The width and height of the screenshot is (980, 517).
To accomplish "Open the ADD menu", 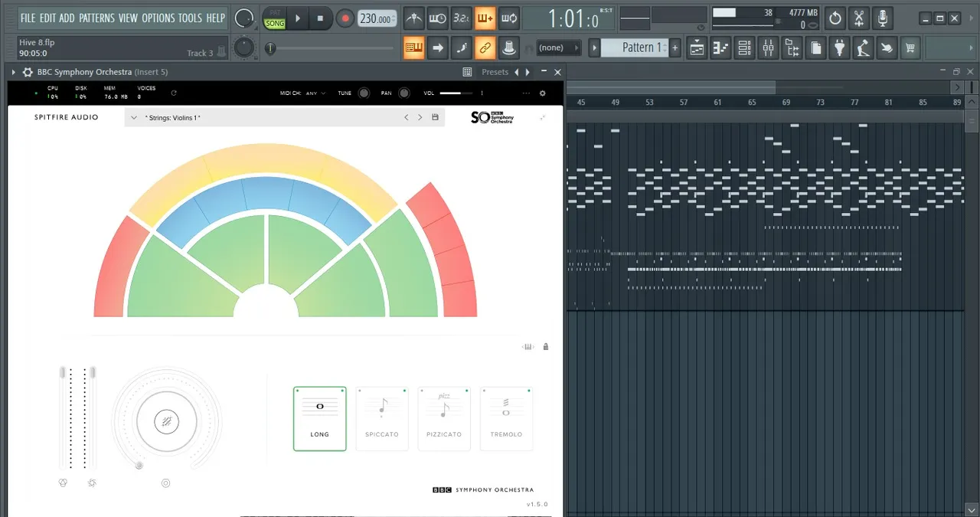I will (67, 18).
